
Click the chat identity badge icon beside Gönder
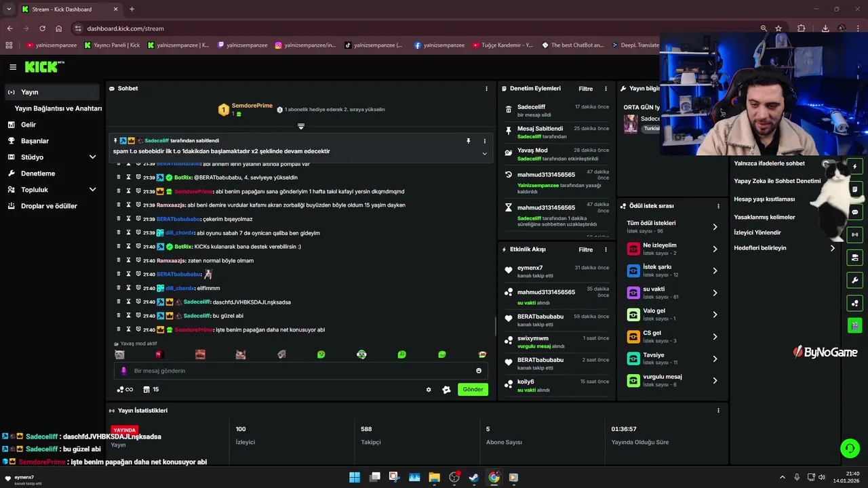pos(446,390)
